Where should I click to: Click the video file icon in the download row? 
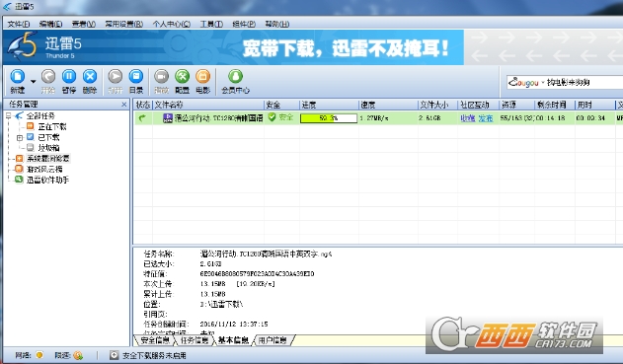click(x=168, y=117)
